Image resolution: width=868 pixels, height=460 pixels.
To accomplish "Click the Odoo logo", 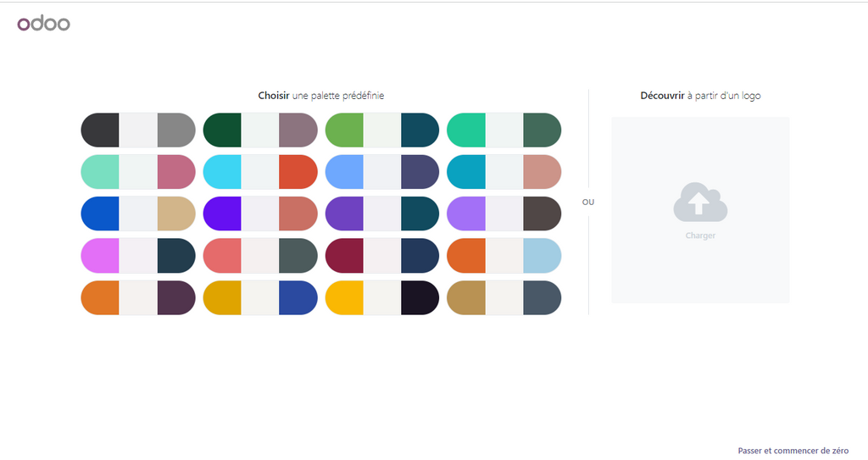I will (x=43, y=24).
